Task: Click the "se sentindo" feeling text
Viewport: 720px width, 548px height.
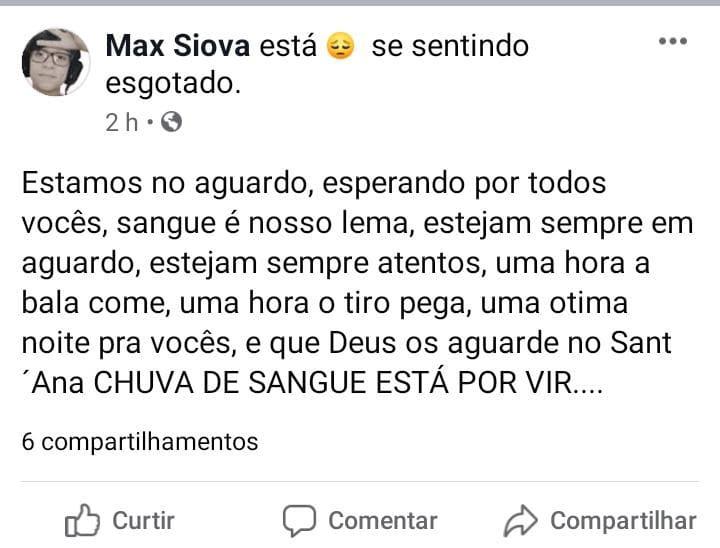Action: click(449, 46)
